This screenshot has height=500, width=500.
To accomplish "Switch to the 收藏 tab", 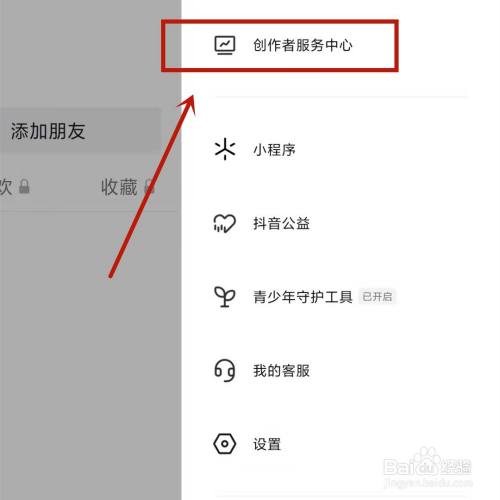I will [119, 187].
